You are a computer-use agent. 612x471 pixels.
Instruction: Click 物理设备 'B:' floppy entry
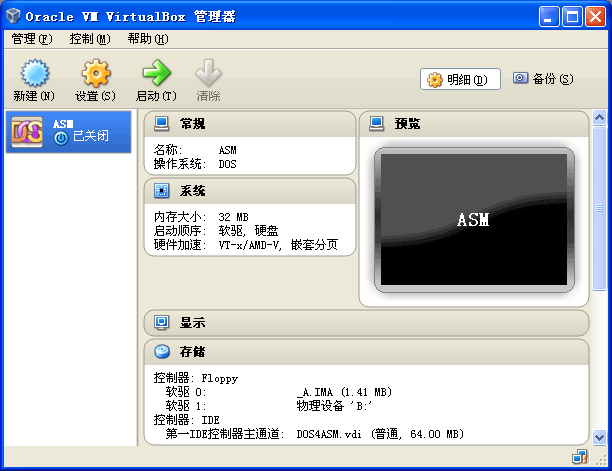pos(334,406)
